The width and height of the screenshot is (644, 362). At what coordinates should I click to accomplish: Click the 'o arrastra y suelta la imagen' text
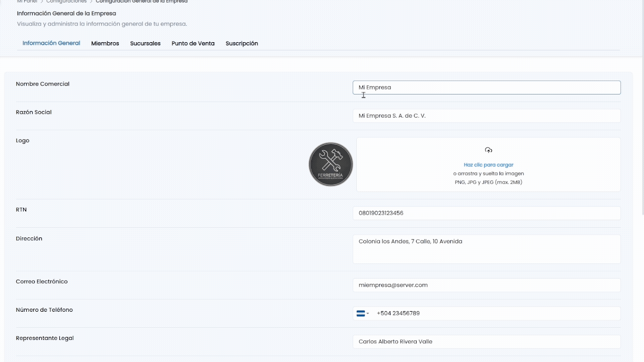(x=489, y=173)
